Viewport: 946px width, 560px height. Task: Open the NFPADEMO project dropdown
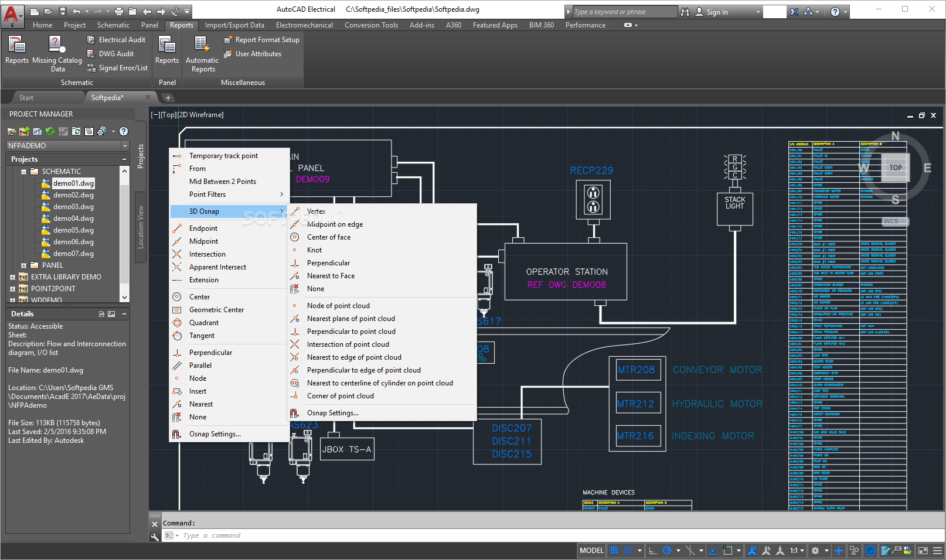pyautogui.click(x=125, y=146)
